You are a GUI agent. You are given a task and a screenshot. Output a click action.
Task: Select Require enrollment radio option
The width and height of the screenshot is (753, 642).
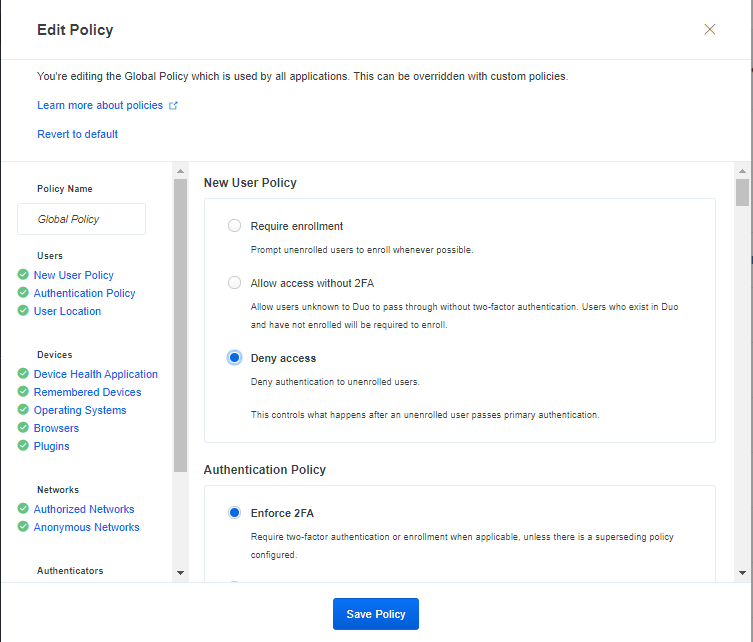pos(234,225)
